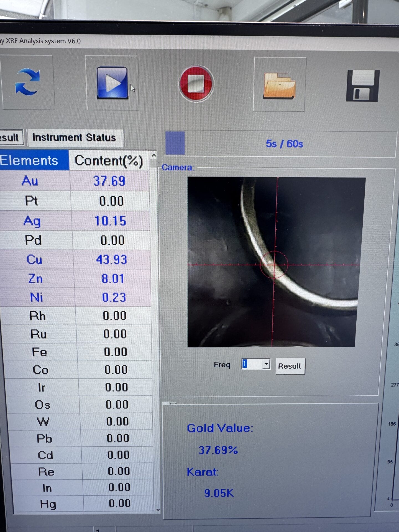Select the Ni element row
The height and width of the screenshot is (532, 399).
click(x=76, y=297)
